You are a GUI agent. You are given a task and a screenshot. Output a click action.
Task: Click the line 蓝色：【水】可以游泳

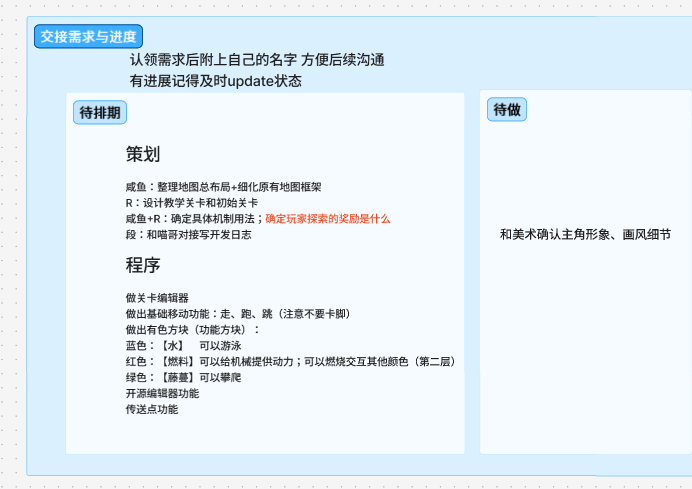(184, 346)
